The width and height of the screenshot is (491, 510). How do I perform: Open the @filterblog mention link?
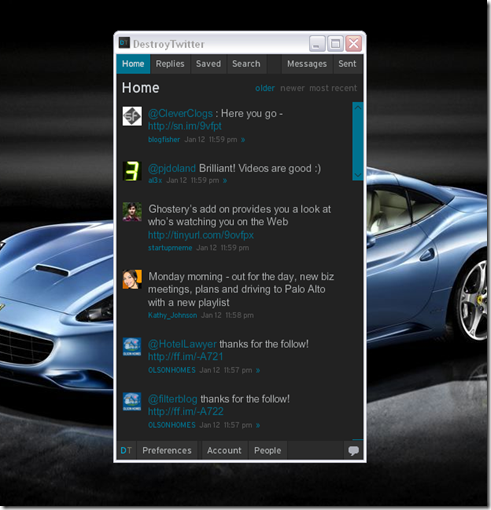pyautogui.click(x=173, y=399)
